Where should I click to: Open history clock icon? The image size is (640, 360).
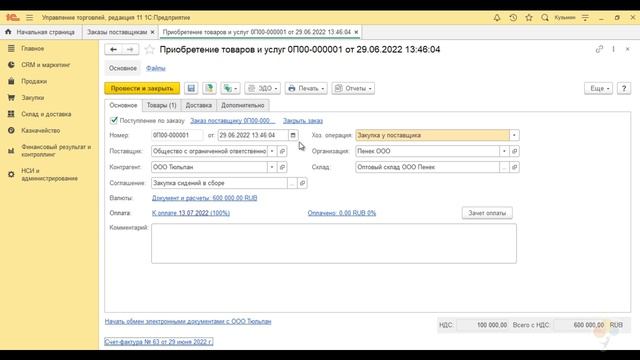pyautogui.click(x=513, y=18)
